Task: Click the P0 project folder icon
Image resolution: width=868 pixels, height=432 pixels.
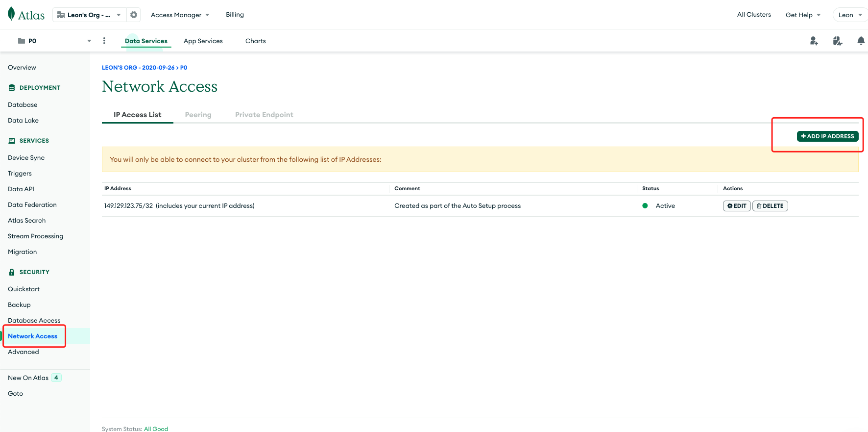Action: click(22, 41)
